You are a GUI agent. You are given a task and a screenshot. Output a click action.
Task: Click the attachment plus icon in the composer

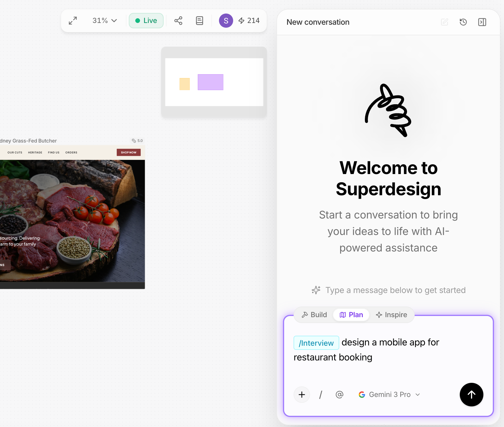pos(302,395)
